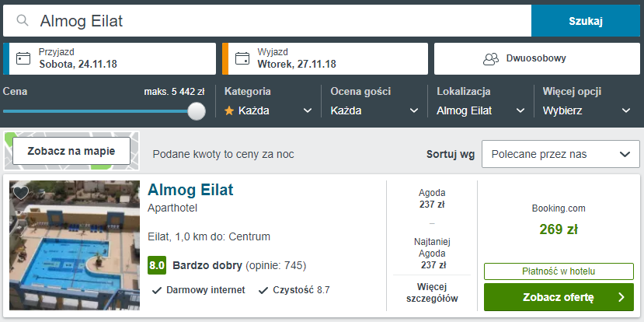Image resolution: width=644 pixels, height=322 pixels.
Task: Click the Bardzo dobry (opinie: 745) reviews text
Action: point(239,266)
